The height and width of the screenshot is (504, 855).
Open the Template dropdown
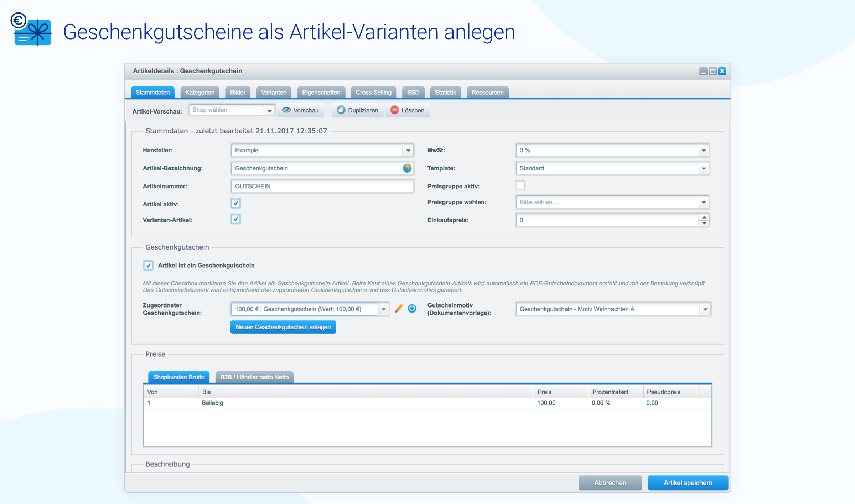pyautogui.click(x=704, y=168)
